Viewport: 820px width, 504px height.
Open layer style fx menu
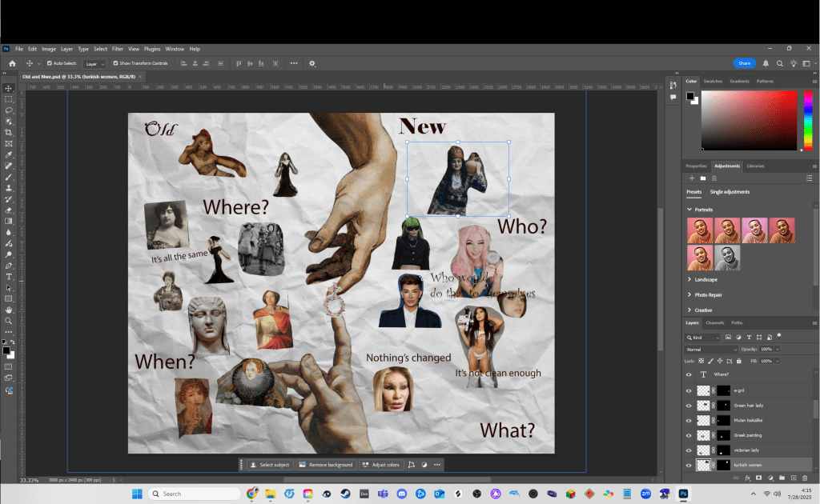click(x=747, y=478)
